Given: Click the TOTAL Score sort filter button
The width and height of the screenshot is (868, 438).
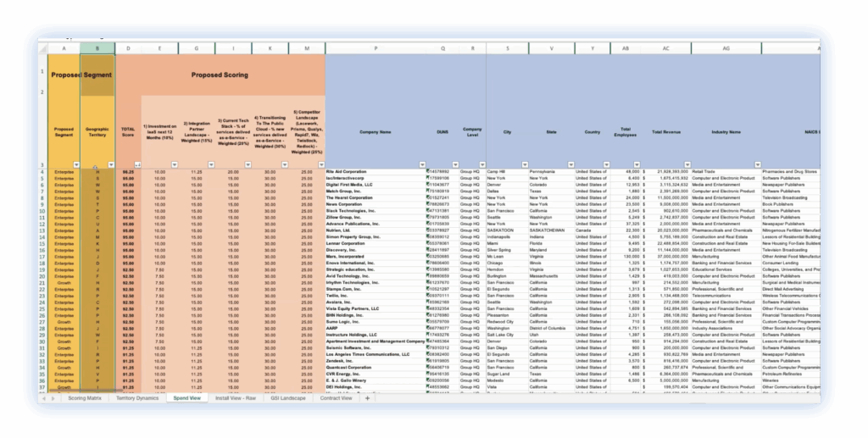Looking at the screenshot, I should 137,164.
